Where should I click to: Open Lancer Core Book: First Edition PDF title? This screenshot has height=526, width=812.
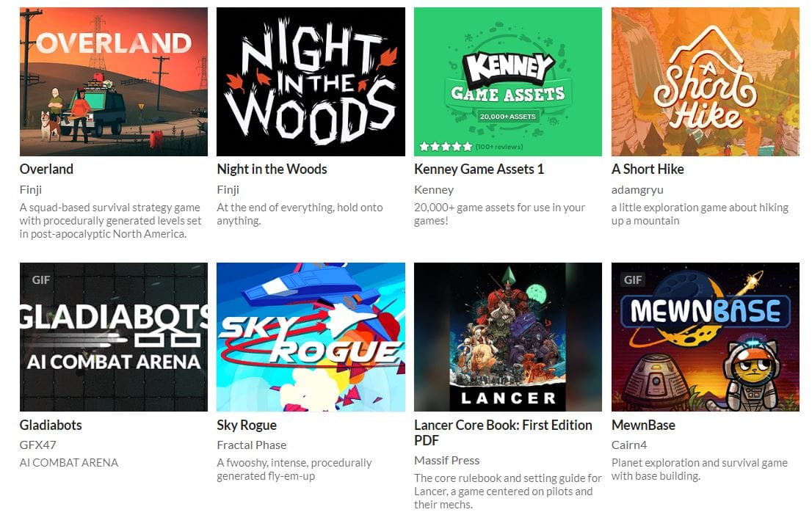click(x=503, y=433)
